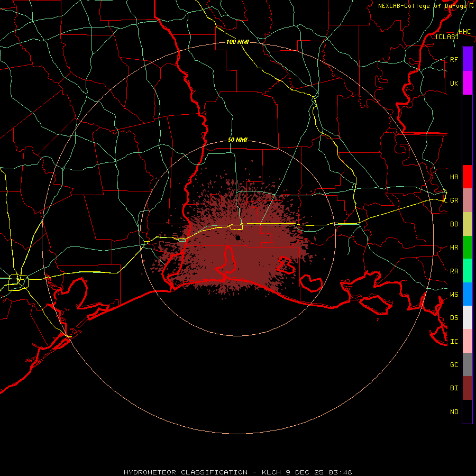
Task: Click the HR green legend swatch
Action: pyautogui.click(x=467, y=248)
